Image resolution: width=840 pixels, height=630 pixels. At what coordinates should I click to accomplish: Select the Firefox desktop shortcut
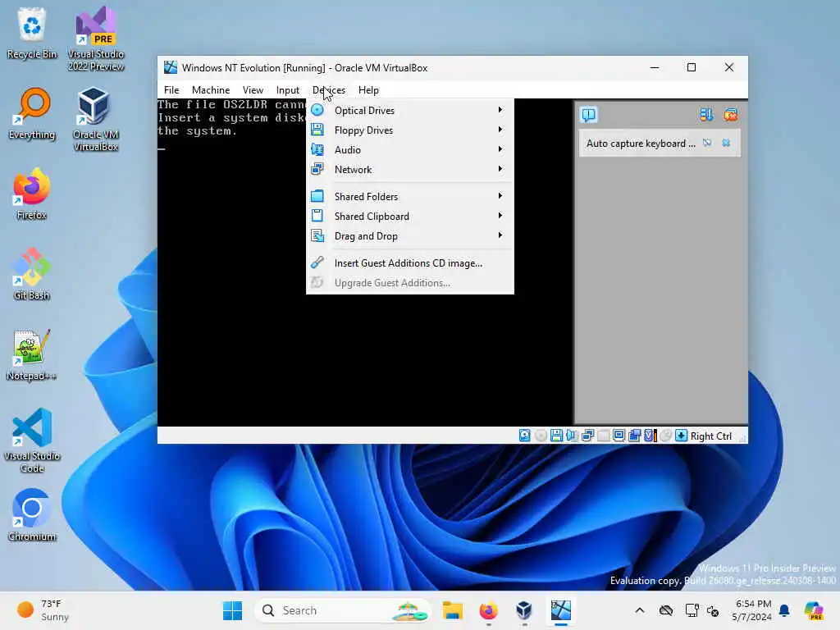click(32, 194)
